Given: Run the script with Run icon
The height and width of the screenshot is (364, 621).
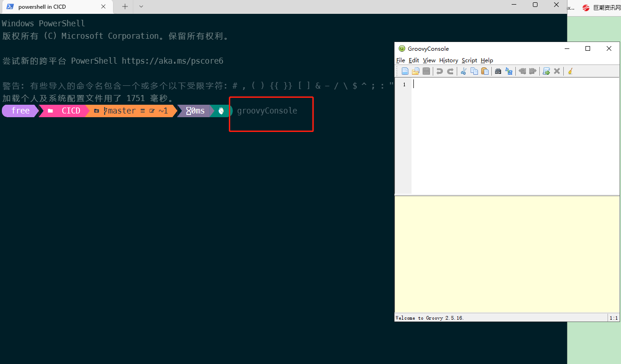Looking at the screenshot, I should 546,71.
